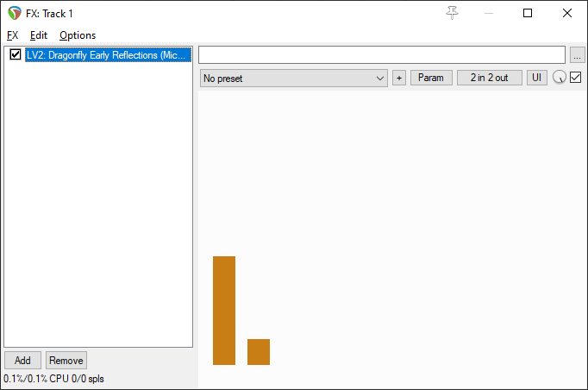The height and width of the screenshot is (390, 588).
Task: Open the FX menu
Action: pos(12,35)
